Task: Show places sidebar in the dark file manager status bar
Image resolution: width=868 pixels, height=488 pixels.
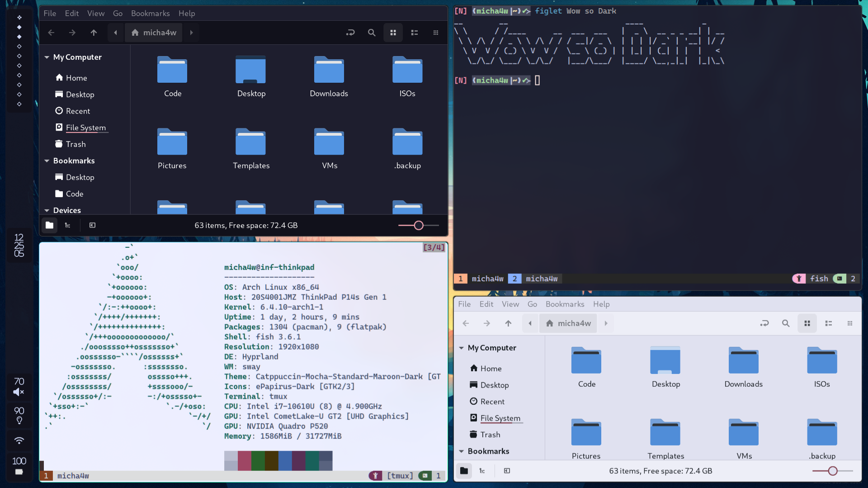Action: tap(50, 225)
